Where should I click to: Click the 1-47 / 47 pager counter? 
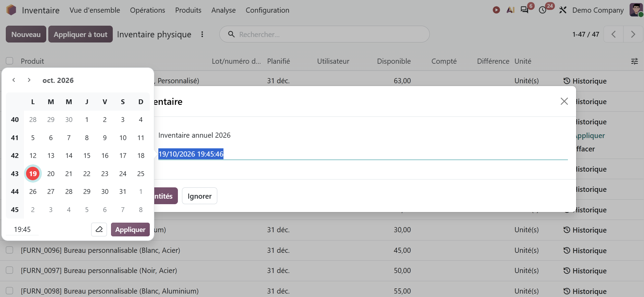[x=586, y=34]
